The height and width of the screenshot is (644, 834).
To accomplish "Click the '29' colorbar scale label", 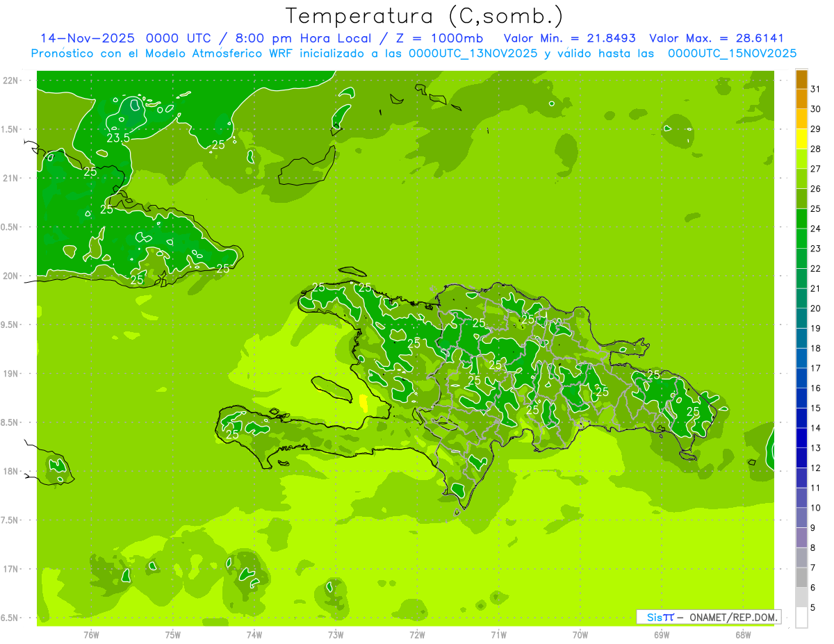I will coord(816,129).
